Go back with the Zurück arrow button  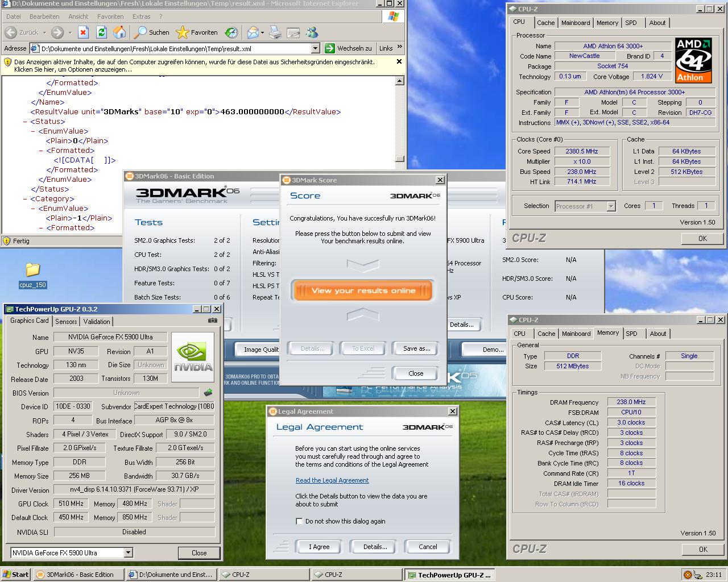tap(22, 32)
